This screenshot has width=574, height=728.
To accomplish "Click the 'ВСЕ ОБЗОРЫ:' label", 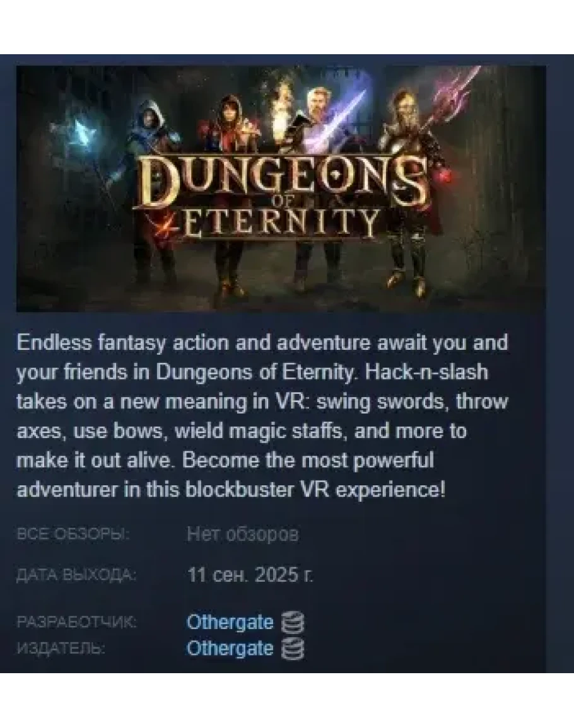I will point(73,534).
